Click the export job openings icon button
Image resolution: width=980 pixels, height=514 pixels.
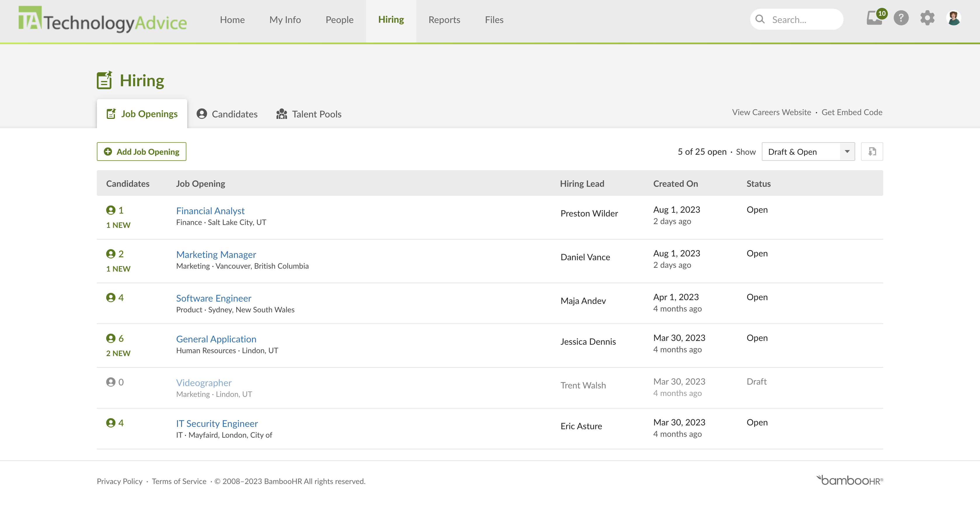[872, 152]
